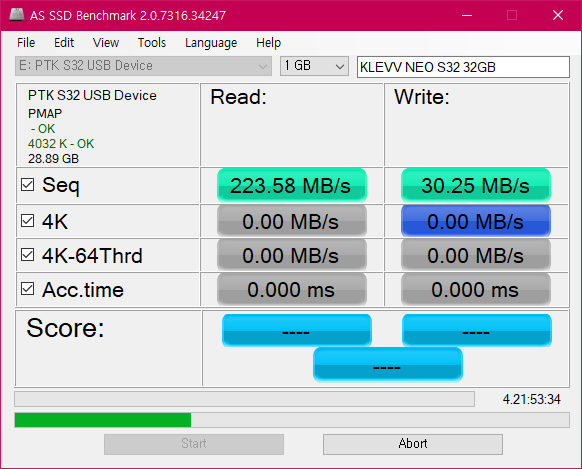Viewport: 582px width, 469px height.
Task: Open the Help menu
Action: 268,43
